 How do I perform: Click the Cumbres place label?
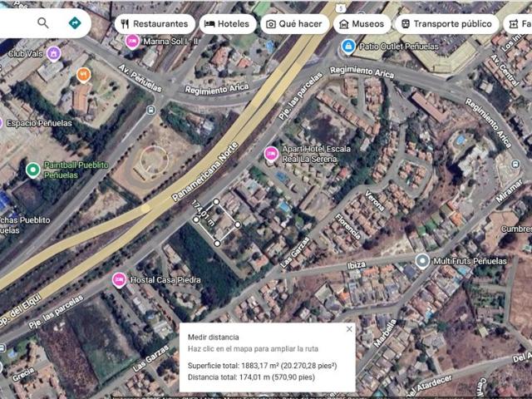[x=515, y=229]
